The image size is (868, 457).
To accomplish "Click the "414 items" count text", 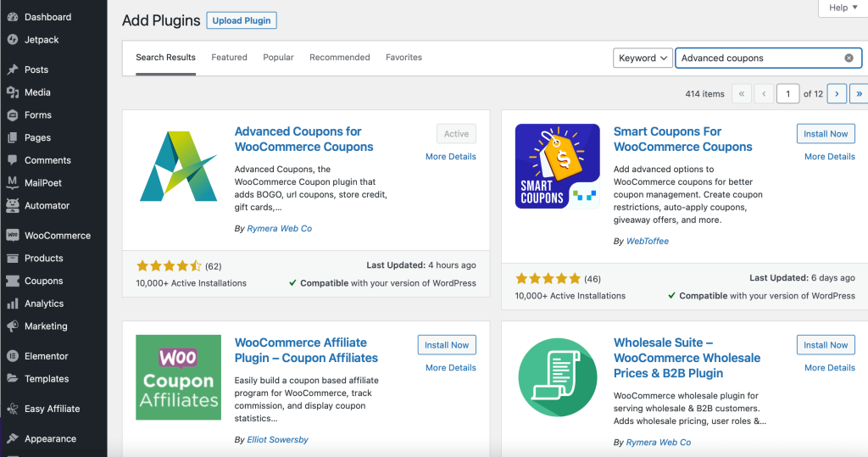I will click(x=704, y=94).
